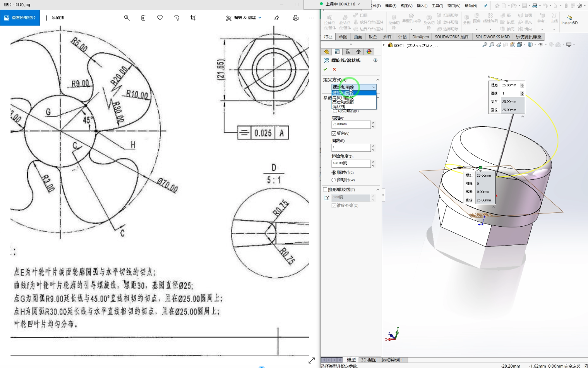Click the crop icon in the photo viewer
Viewport: 588px width, 368px height.
click(x=193, y=18)
